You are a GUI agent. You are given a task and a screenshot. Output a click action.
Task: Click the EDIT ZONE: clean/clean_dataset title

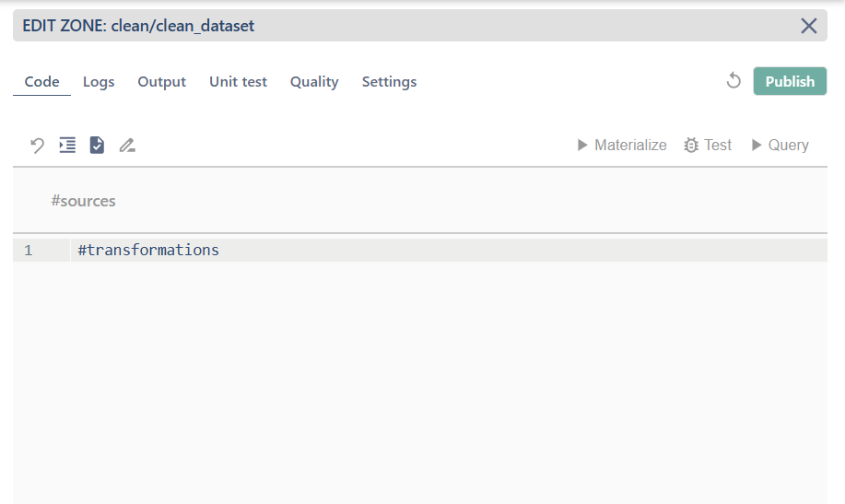point(138,25)
